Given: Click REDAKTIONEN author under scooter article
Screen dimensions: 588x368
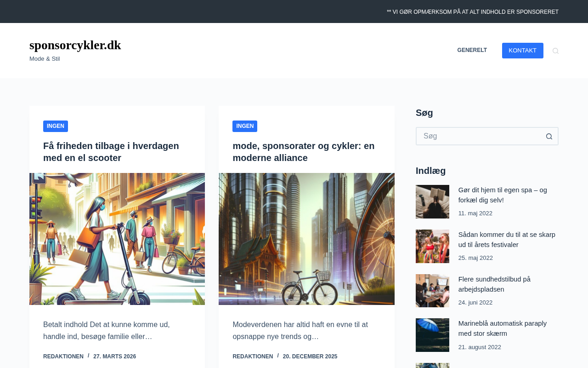Looking at the screenshot, I should 63,356.
